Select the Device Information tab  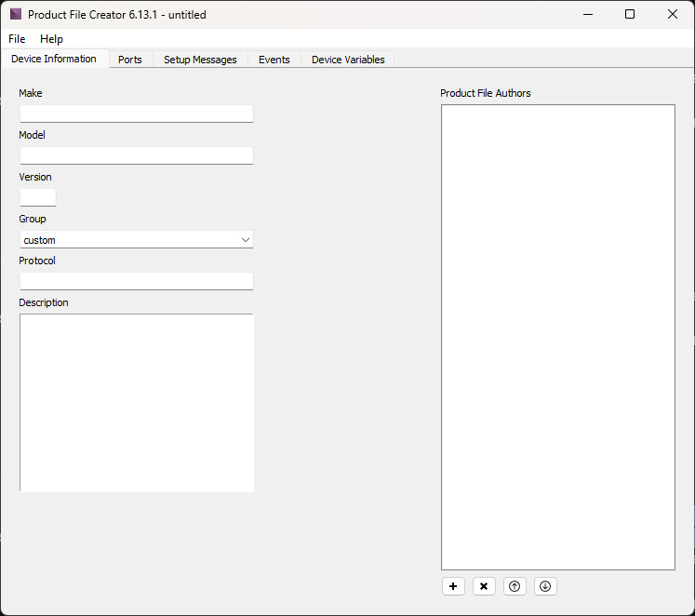[54, 59]
